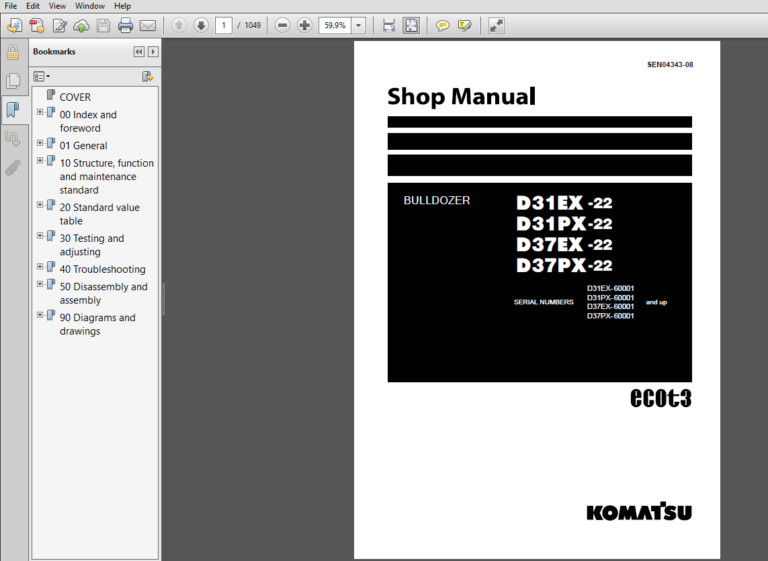Select the 30 Testing and adjusting bookmark text
The height and width of the screenshot is (561, 768).
pyautogui.click(x=92, y=245)
